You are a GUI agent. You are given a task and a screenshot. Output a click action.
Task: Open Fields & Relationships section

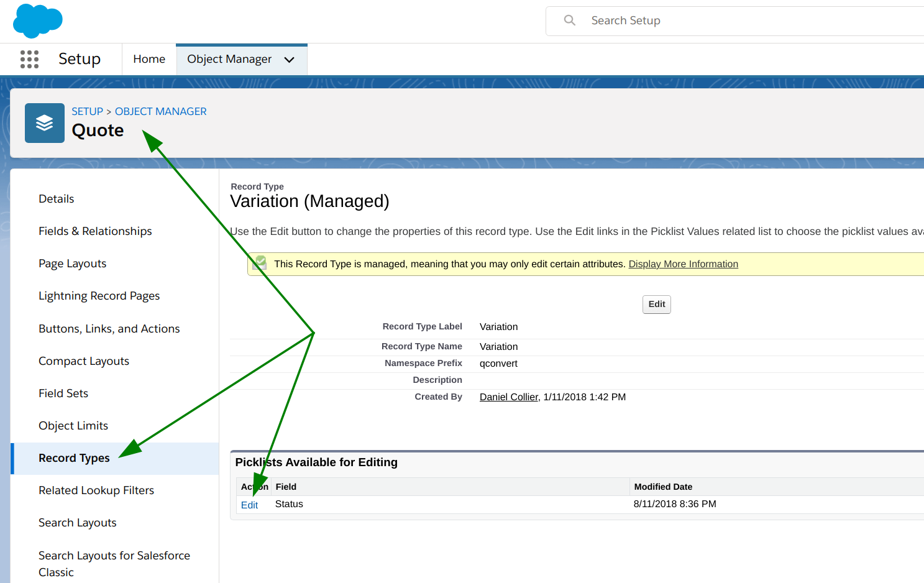(x=95, y=231)
